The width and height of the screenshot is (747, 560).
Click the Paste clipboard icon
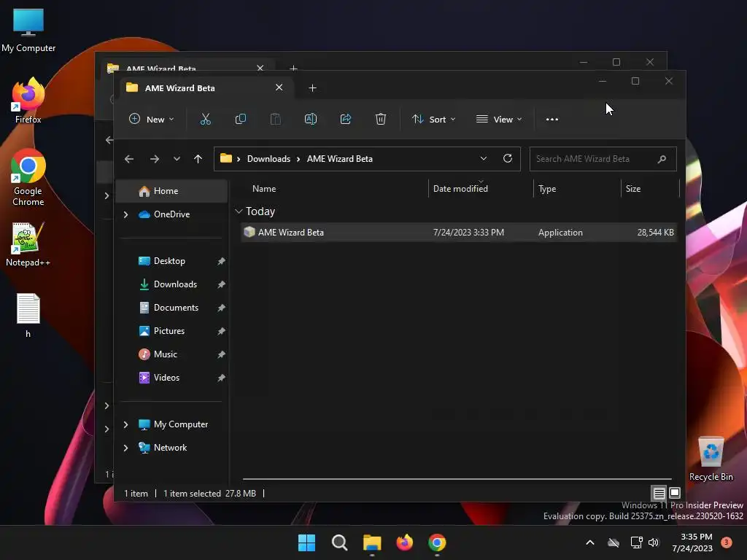[x=275, y=119]
